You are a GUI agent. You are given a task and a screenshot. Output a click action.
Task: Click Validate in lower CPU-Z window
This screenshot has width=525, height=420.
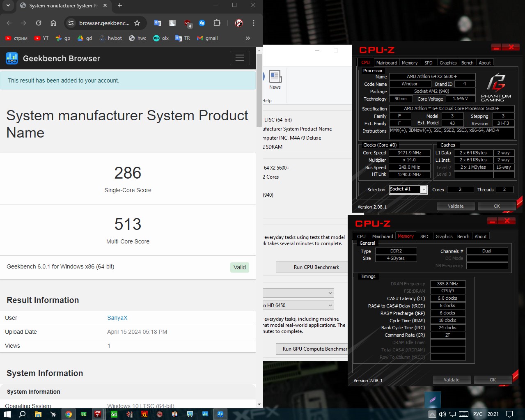click(452, 380)
